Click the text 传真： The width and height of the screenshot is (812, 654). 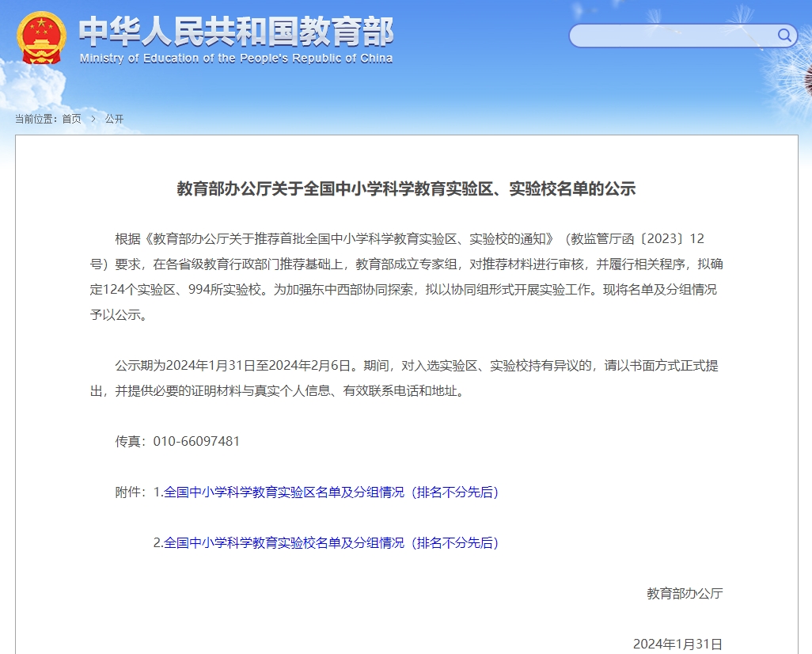[131, 441]
